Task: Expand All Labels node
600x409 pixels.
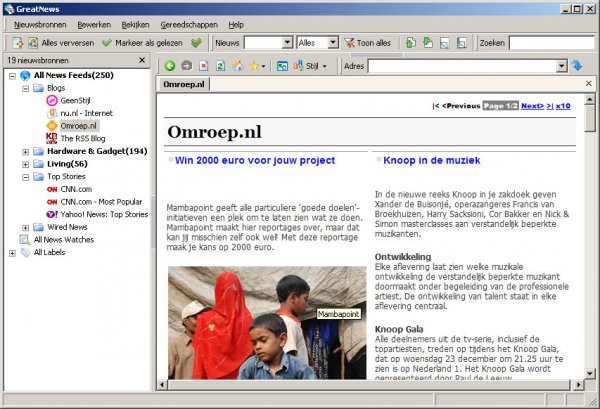Action: pyautogui.click(x=12, y=253)
